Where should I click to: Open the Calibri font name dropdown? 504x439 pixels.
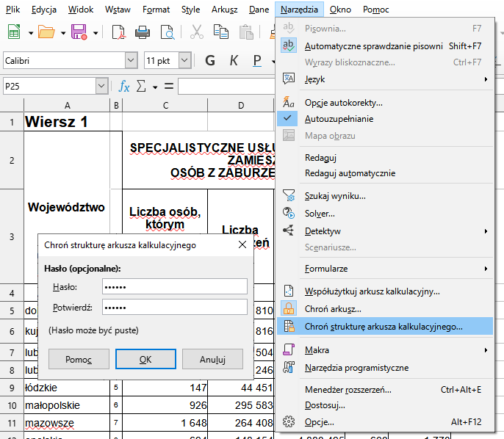point(132,60)
